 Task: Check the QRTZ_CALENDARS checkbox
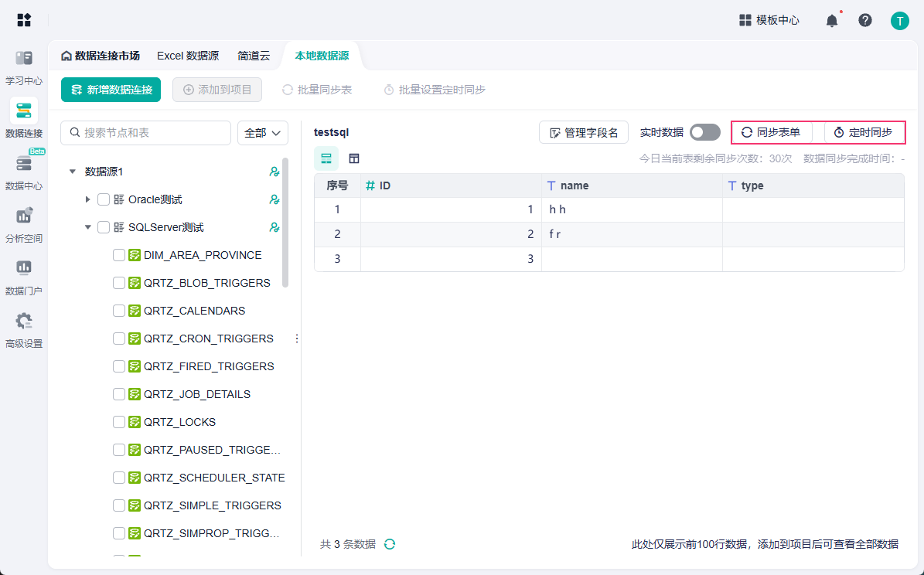pos(118,311)
